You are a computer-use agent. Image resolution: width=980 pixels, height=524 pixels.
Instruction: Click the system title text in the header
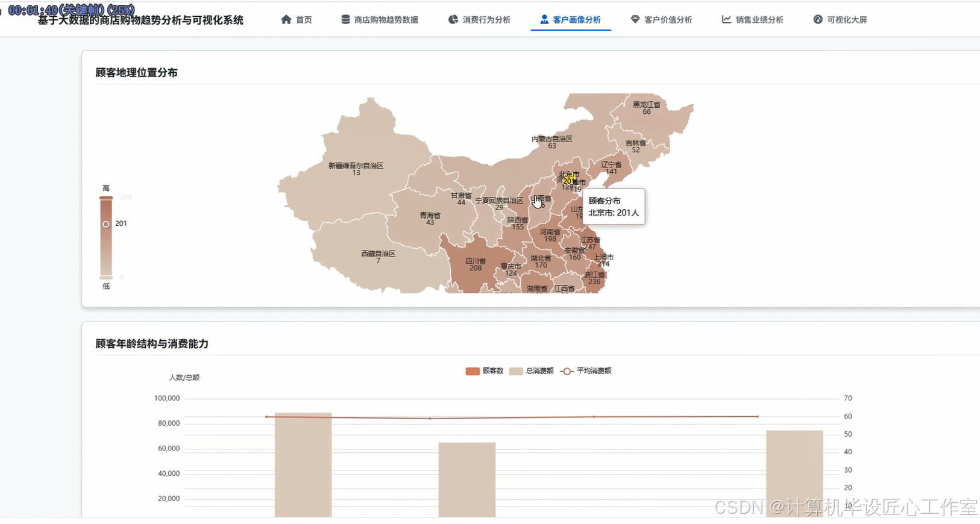coord(140,20)
